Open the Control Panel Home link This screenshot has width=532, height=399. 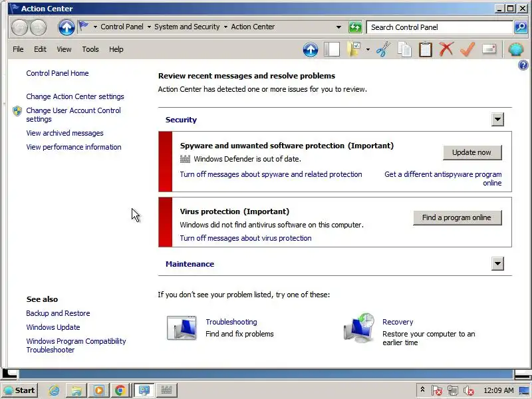tap(57, 73)
